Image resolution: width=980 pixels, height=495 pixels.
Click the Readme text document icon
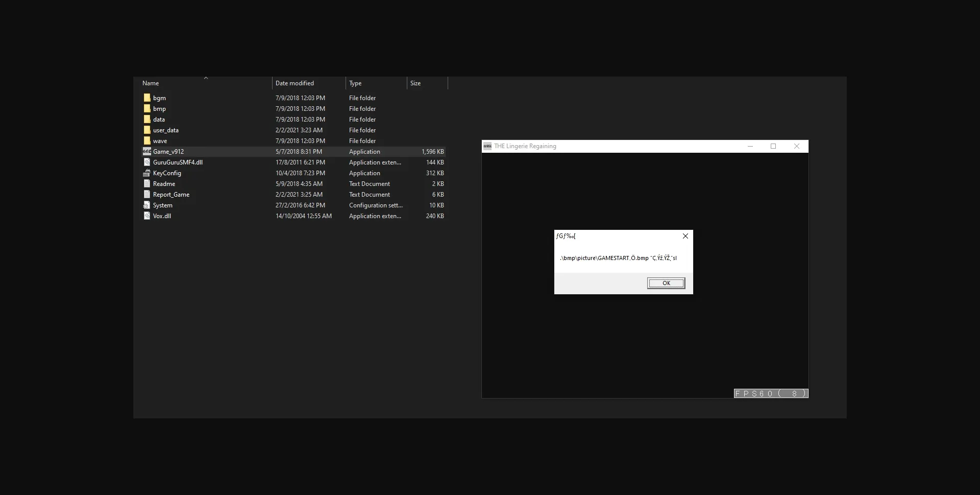(x=147, y=183)
